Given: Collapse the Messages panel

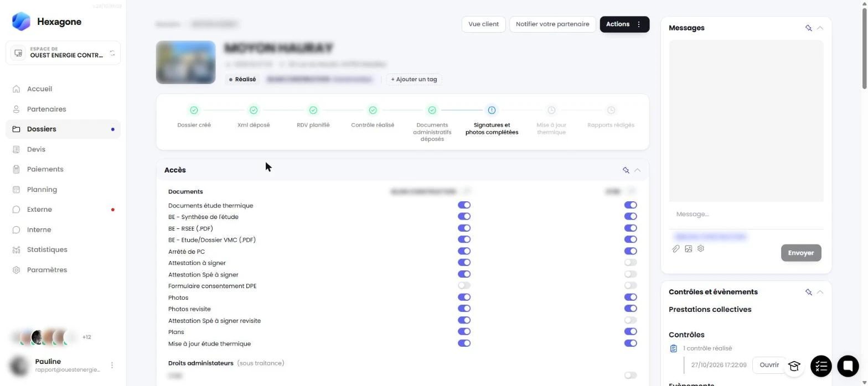Looking at the screenshot, I should [820, 28].
